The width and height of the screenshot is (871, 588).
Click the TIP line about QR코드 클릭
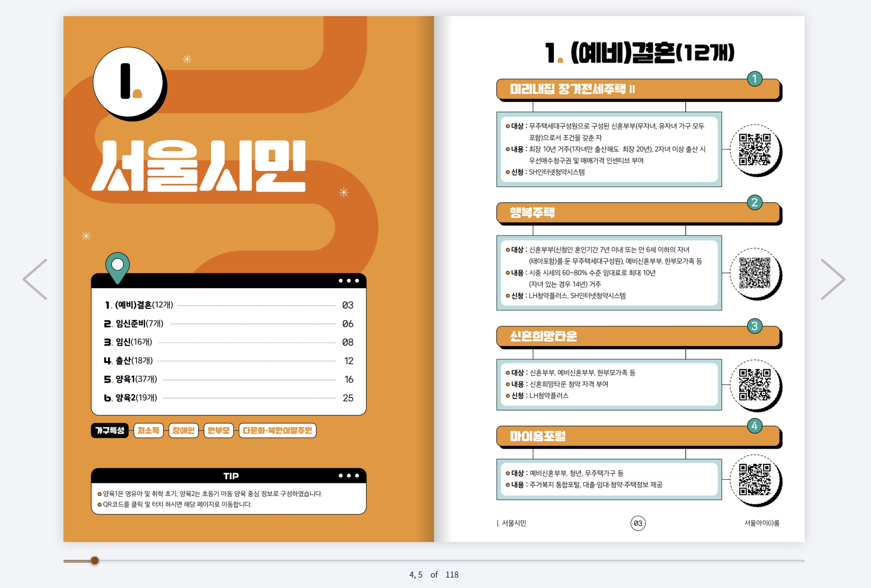coord(175,504)
